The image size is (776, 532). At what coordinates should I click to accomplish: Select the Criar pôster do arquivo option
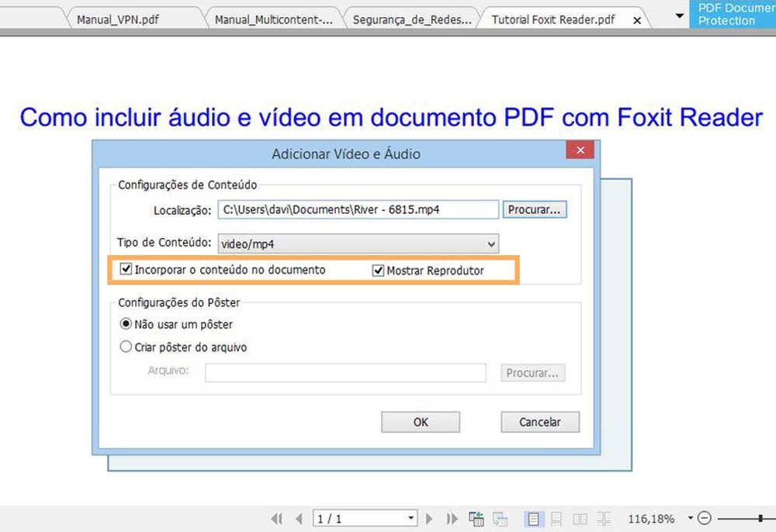pyautogui.click(x=125, y=347)
